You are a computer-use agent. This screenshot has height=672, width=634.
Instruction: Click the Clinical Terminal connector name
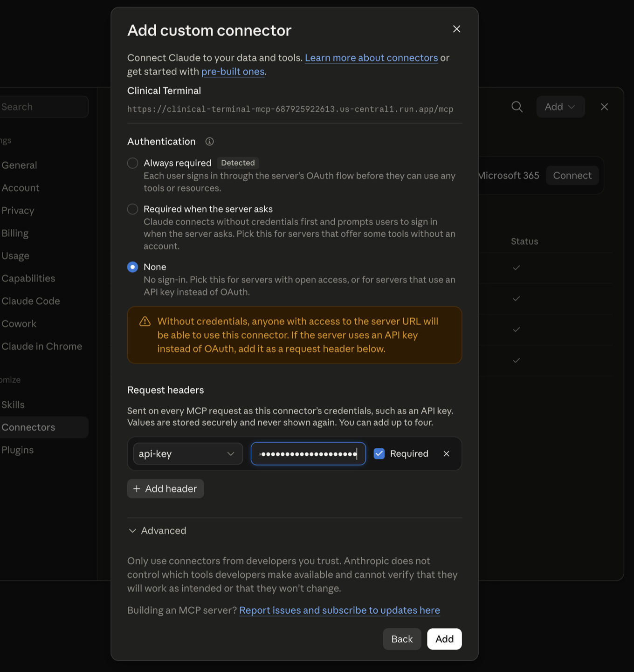(164, 91)
